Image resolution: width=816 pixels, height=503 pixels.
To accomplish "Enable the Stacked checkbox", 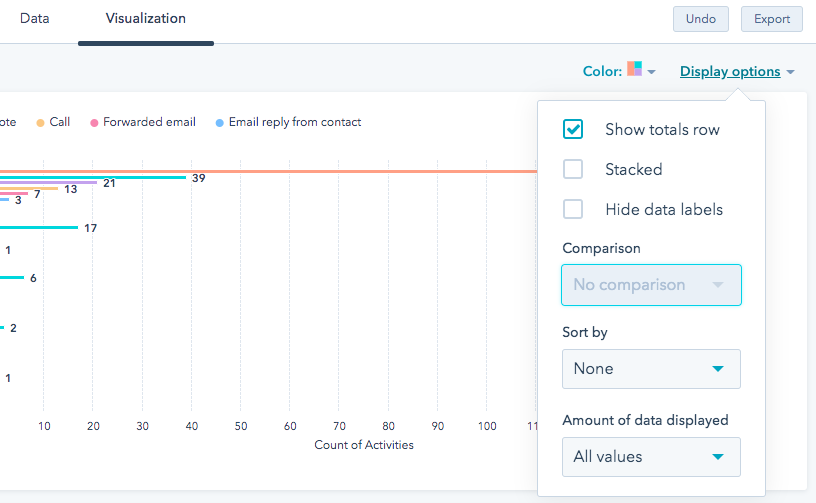I will point(573,169).
